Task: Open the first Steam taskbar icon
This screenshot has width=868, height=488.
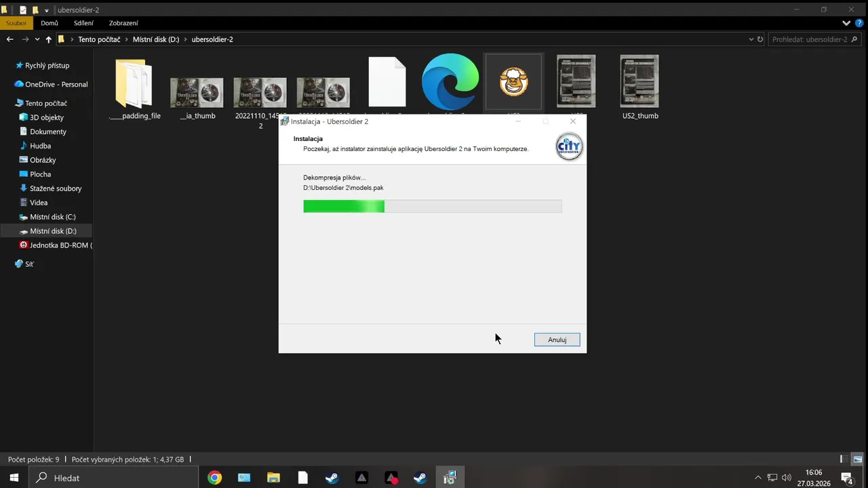Action: pyautogui.click(x=332, y=478)
